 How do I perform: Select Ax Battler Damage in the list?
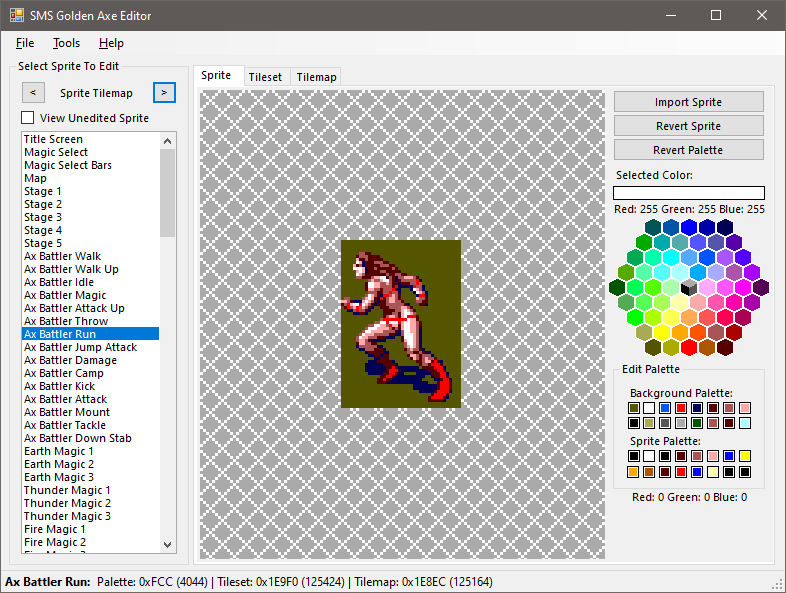click(91, 360)
